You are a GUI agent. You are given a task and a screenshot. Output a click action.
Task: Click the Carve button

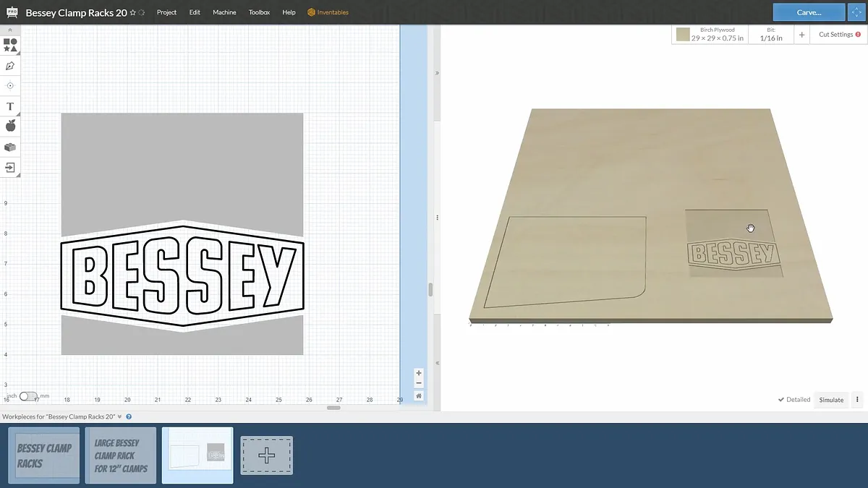click(x=809, y=12)
